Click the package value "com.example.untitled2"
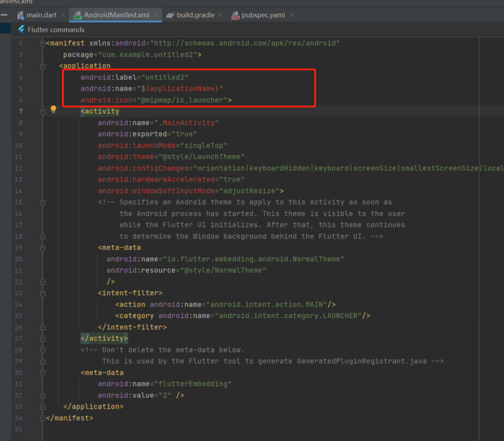This screenshot has width=504, height=441. point(147,55)
